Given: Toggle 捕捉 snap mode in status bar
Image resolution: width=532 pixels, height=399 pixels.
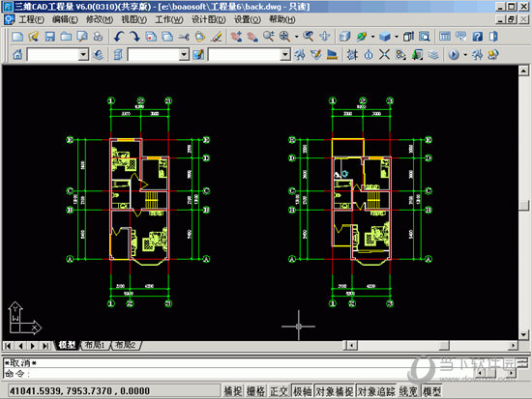Looking at the screenshot, I should [x=233, y=391].
